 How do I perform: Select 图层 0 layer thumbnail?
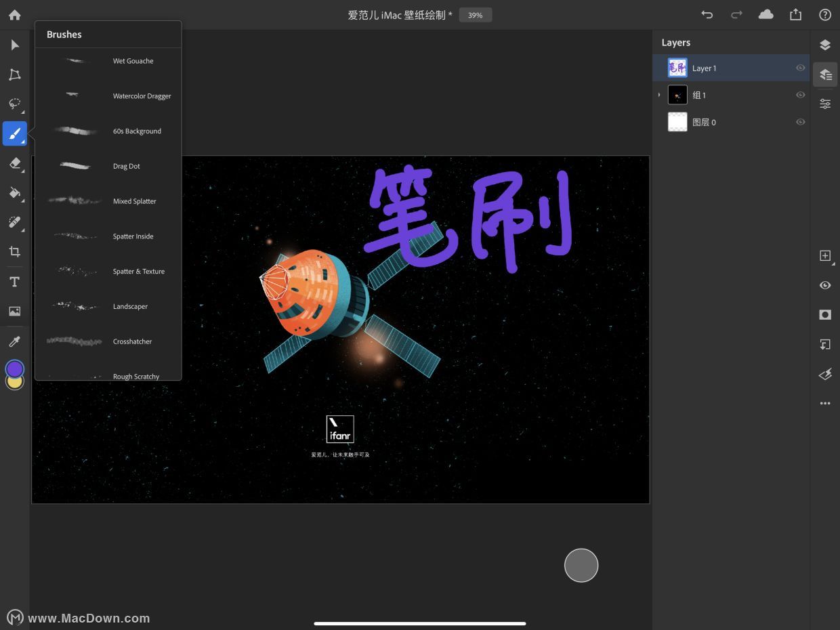click(x=677, y=122)
